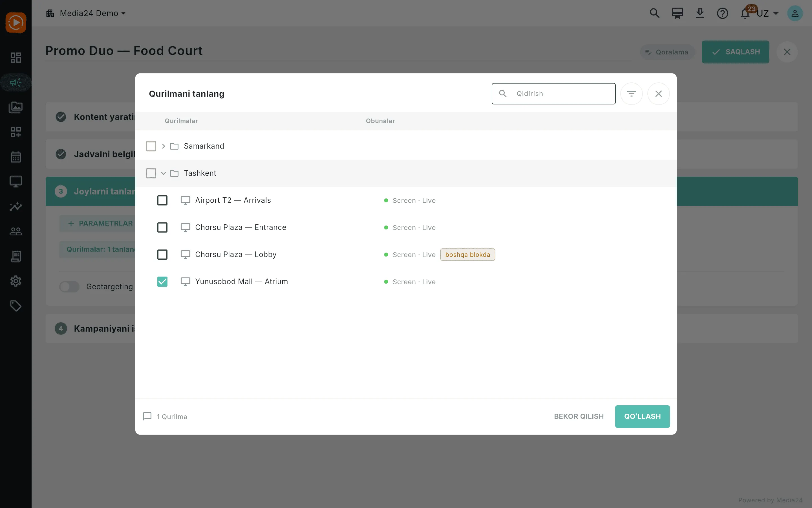Click the Samarkand folder icon
This screenshot has width=812, height=508.
[x=174, y=146]
